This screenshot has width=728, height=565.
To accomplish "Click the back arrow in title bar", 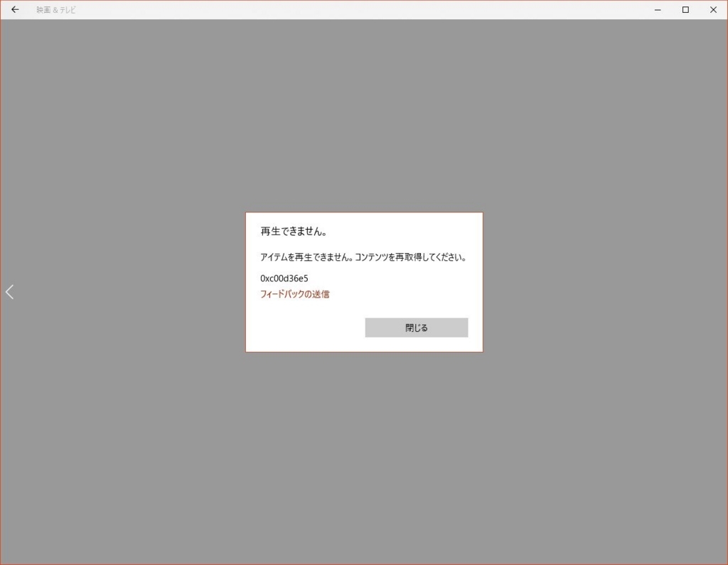I will point(15,10).
